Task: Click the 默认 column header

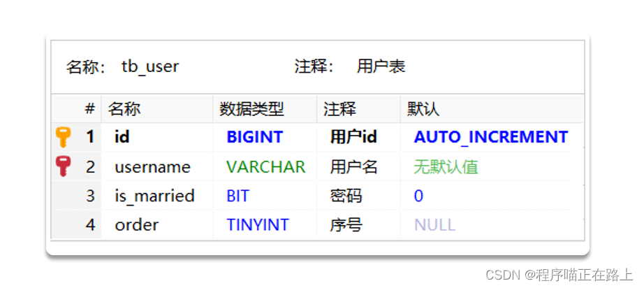Action: pyautogui.click(x=492, y=109)
